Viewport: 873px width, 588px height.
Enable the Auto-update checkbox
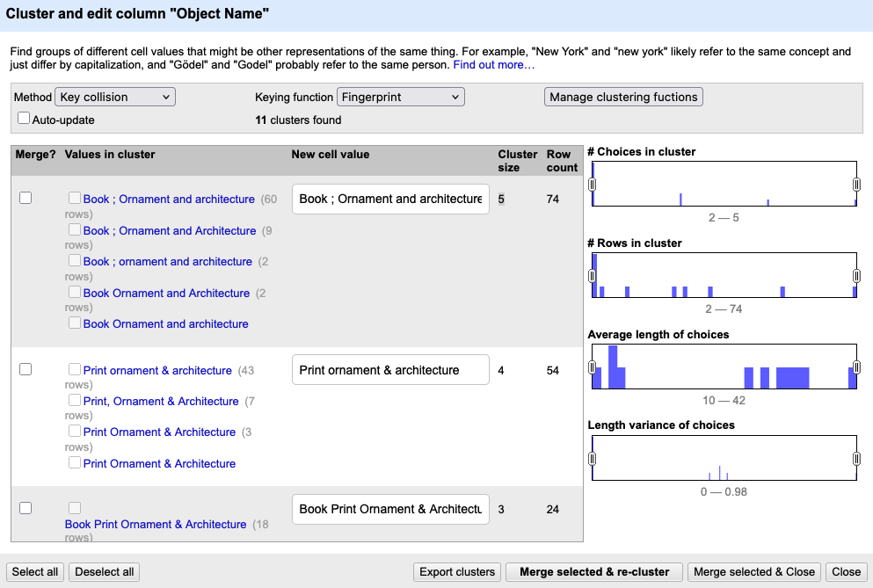24,118
